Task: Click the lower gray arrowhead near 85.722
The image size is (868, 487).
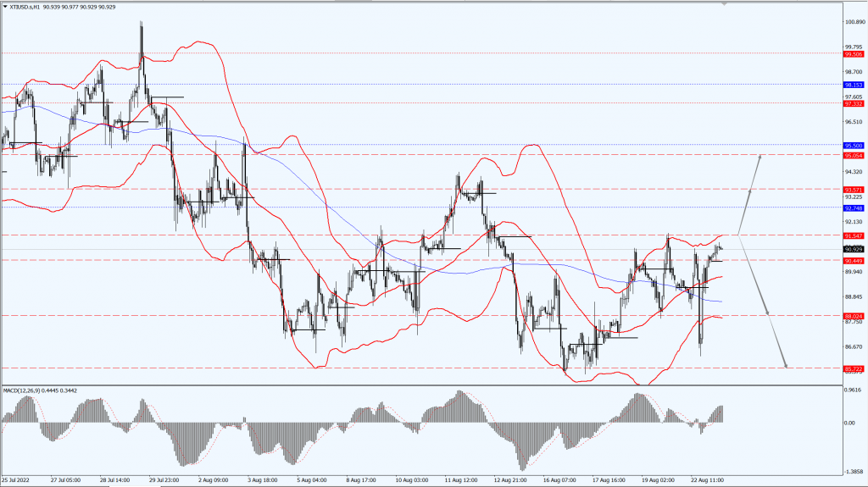Action: (785, 365)
